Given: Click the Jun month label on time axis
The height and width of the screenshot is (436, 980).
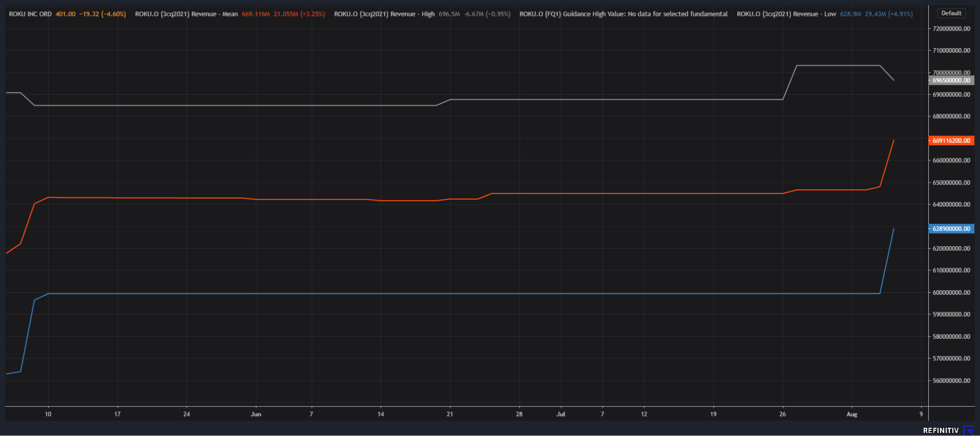Looking at the screenshot, I should (x=256, y=415).
